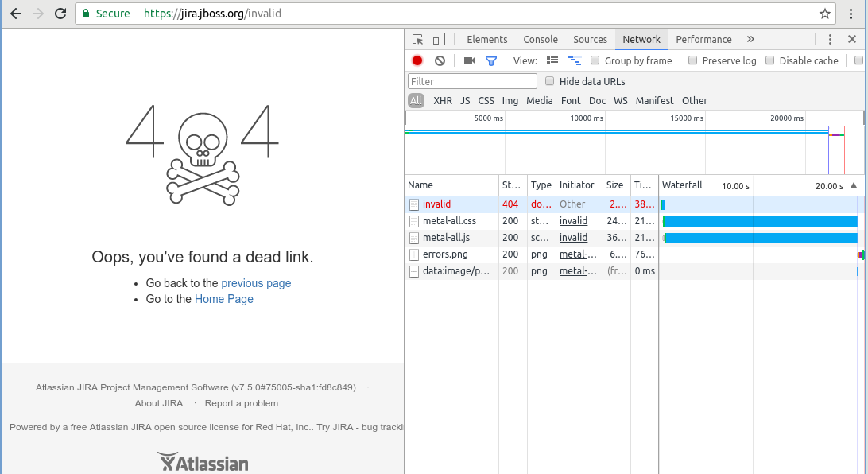The width and height of the screenshot is (868, 474).
Task: Click the capture screenshots camera icon
Action: click(x=469, y=60)
